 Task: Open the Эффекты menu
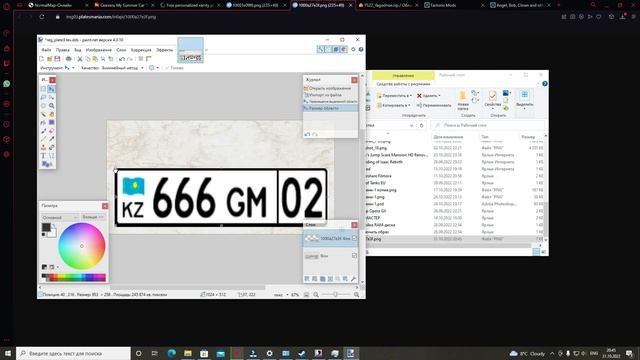pyautogui.click(x=164, y=50)
